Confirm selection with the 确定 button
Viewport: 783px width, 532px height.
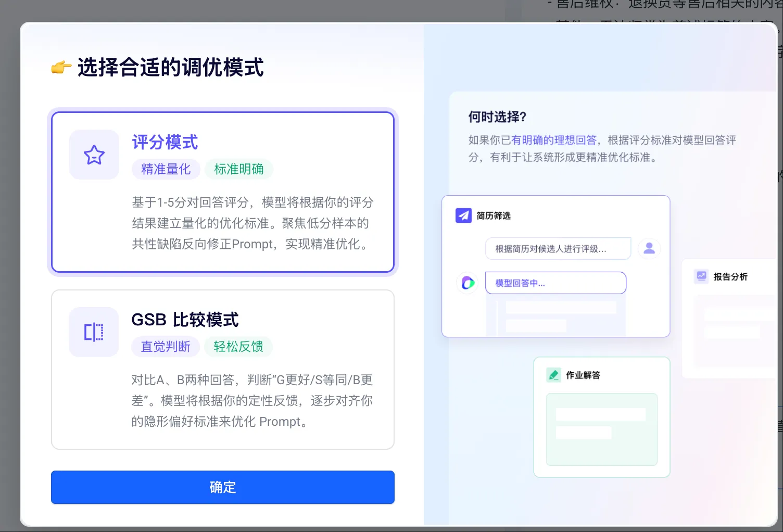[223, 487]
